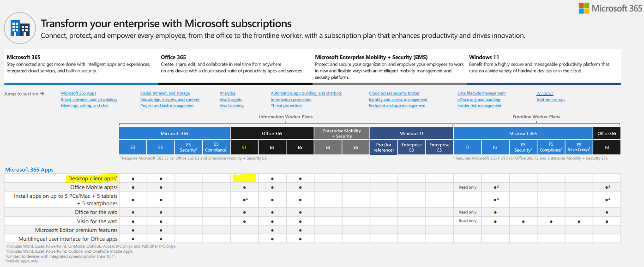The width and height of the screenshot is (644, 267).
Task: Click the enterprise building icon near the page title
Action: [20, 28]
